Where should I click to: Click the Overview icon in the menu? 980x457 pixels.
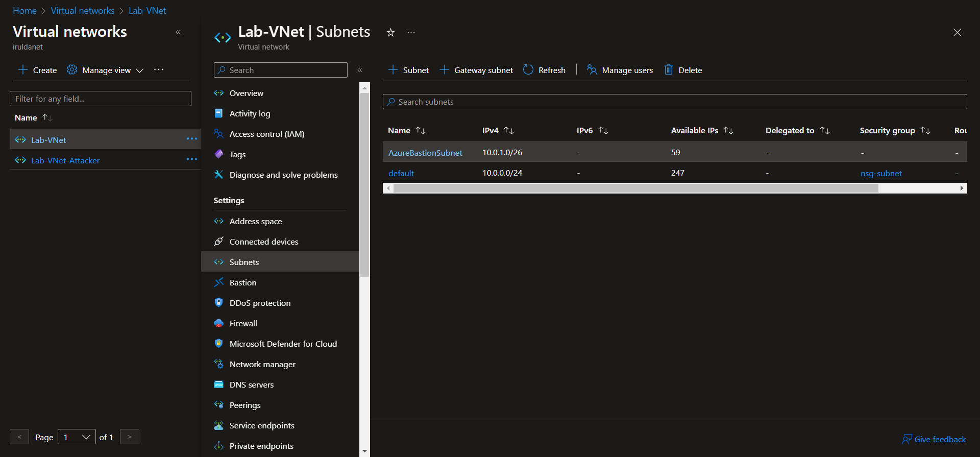click(x=219, y=93)
